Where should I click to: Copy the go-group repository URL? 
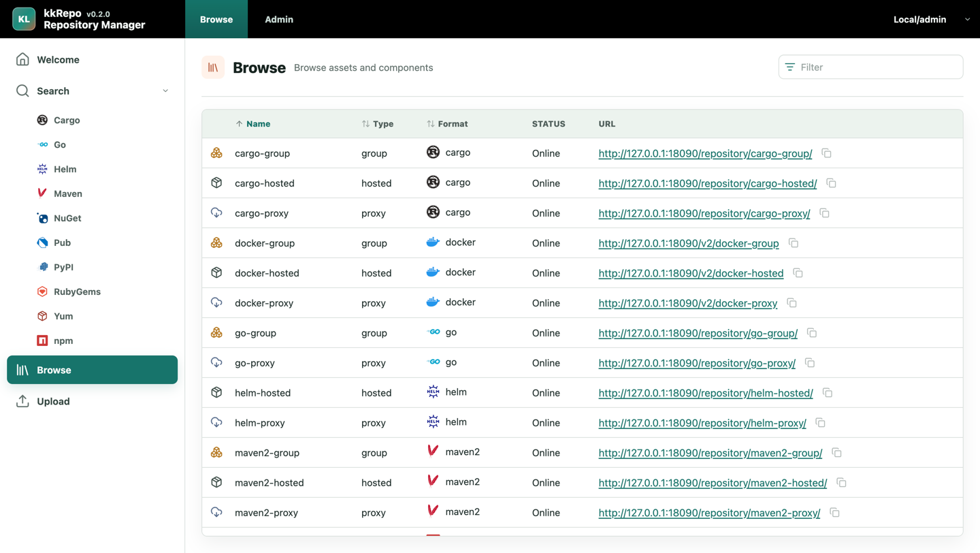(812, 333)
